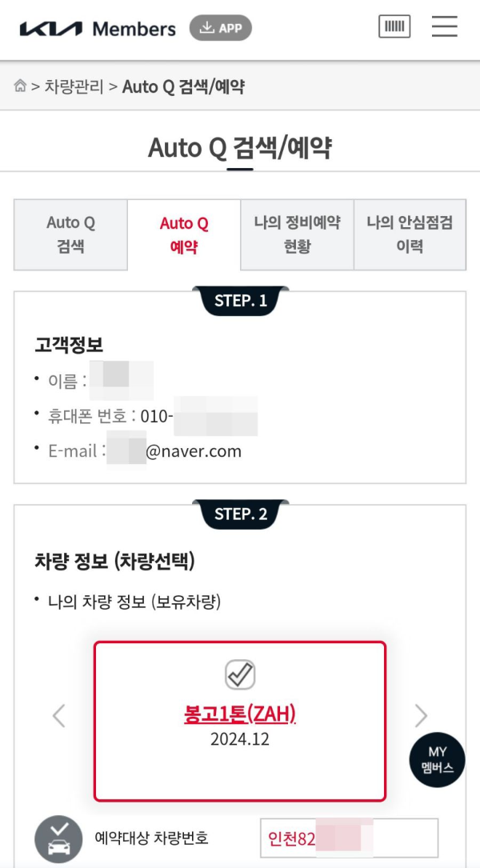Click the right carousel arrow for vehicles
Screen dimensions: 480x868
[x=419, y=717]
